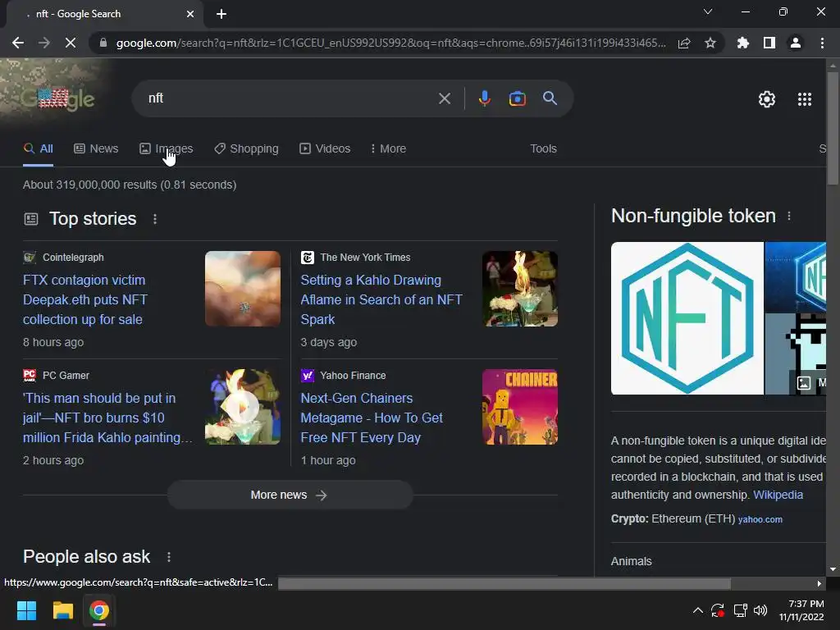
Task: Bookmark this page with the star icon
Action: tap(710, 43)
